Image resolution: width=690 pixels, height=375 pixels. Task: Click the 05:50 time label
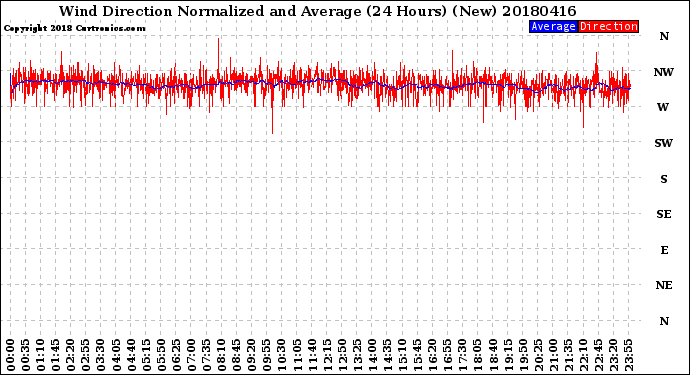coord(161,355)
